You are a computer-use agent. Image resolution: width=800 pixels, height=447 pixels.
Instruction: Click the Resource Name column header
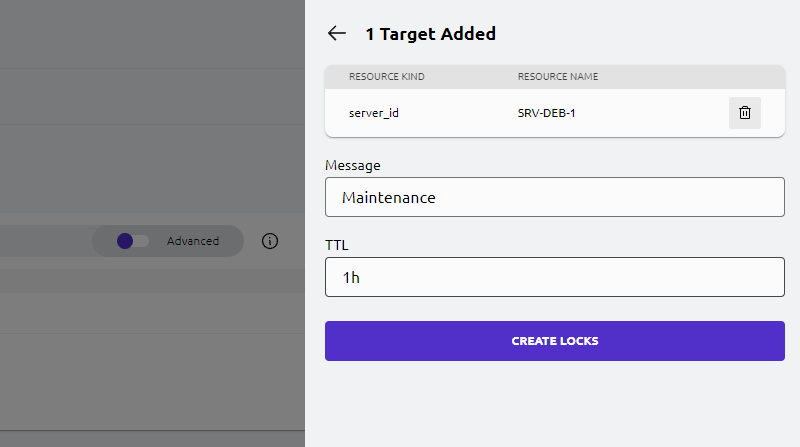tap(558, 77)
